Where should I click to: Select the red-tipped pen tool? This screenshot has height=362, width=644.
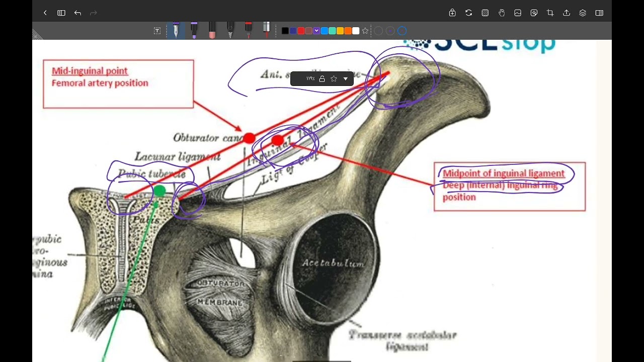tap(248, 30)
